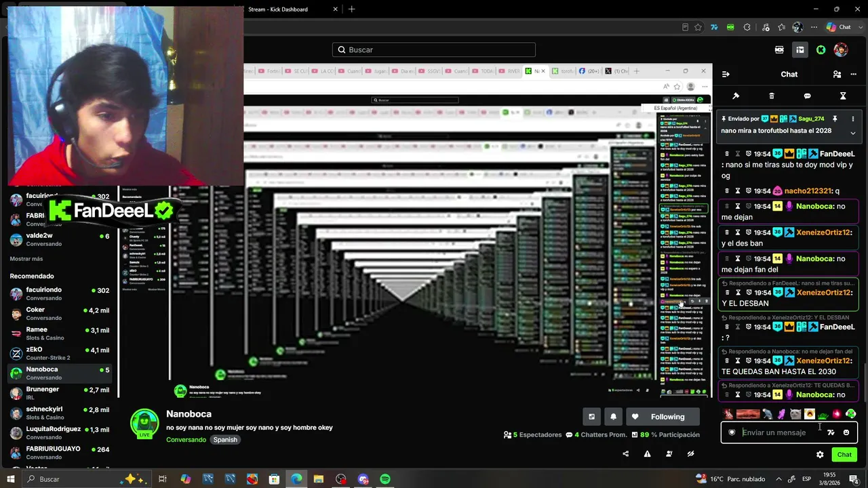Image resolution: width=868 pixels, height=488 pixels.
Task: Click Sagu_274 username in the pinned message
Action: pos(811,119)
